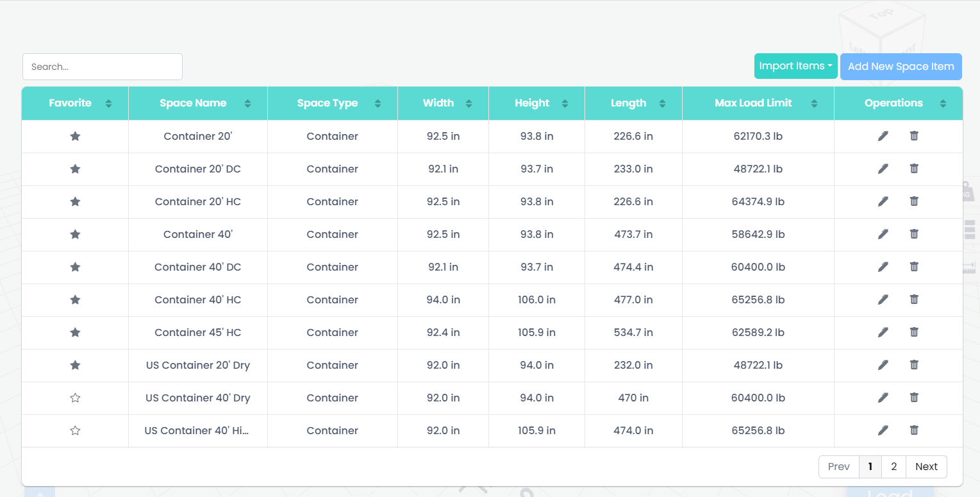The image size is (980, 497).
Task: Click Add New Space Item button
Action: click(901, 66)
